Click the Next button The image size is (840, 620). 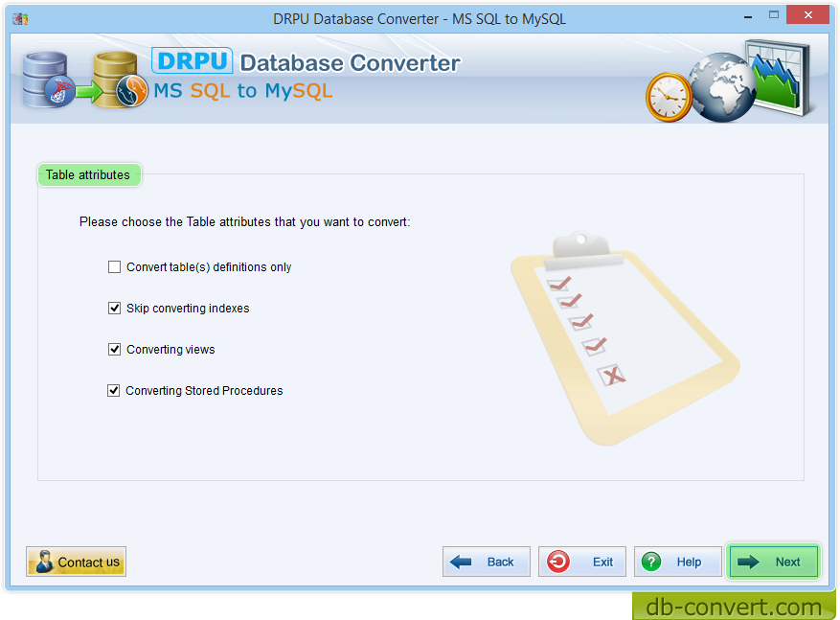[773, 562]
